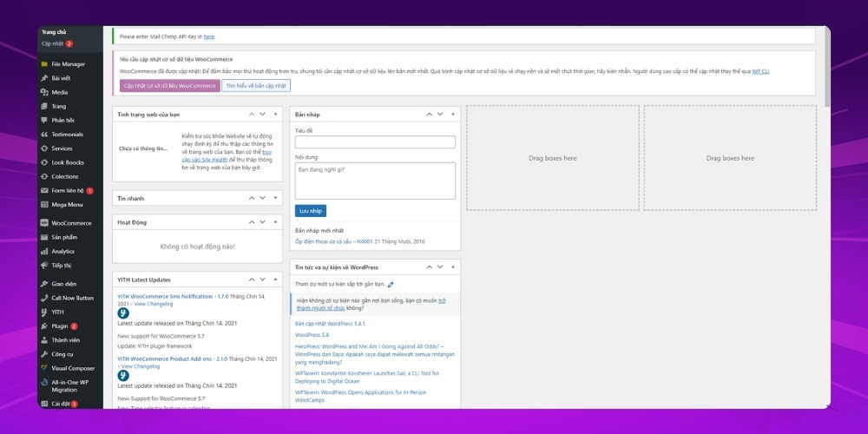
Task: Click the pencil icon to edit event location
Action: pyautogui.click(x=391, y=285)
